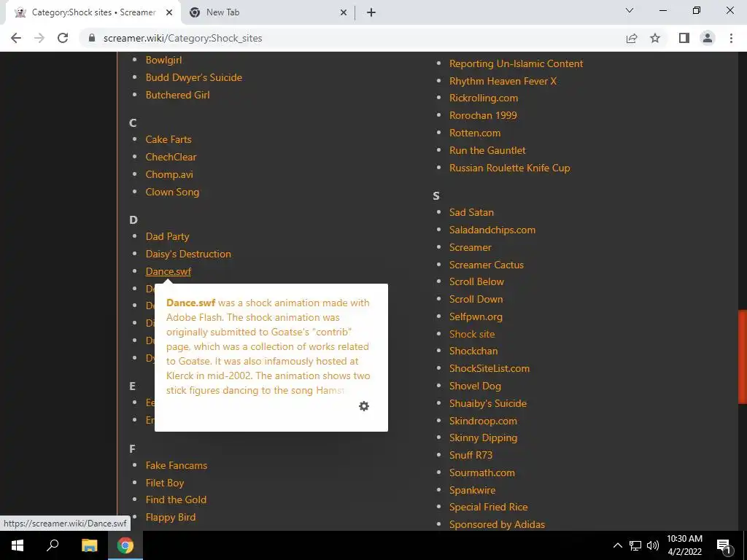
Task: Open the ShockSiteList.com link
Action: coord(489,368)
